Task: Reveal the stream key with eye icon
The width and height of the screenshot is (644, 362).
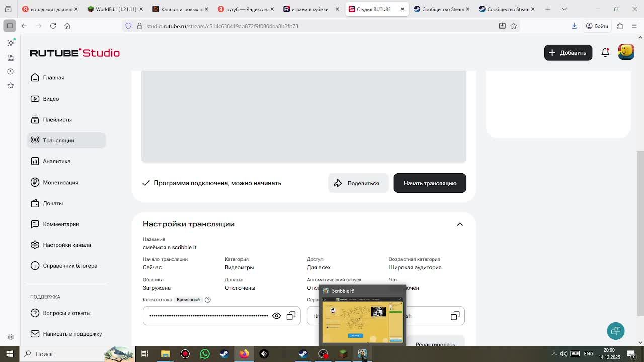Action: [276, 316]
